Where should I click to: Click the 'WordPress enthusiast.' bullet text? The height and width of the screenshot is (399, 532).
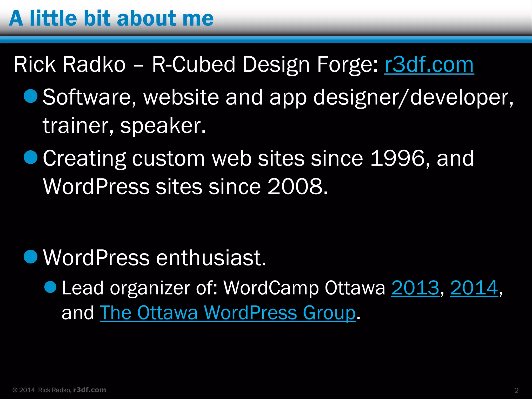(x=155, y=258)
